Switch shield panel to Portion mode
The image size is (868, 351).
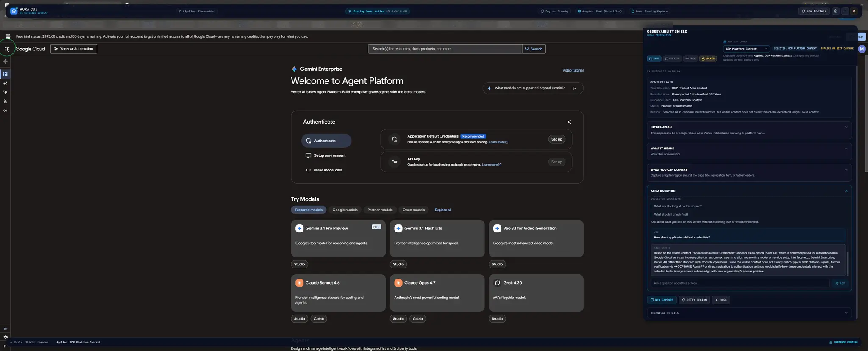(672, 59)
